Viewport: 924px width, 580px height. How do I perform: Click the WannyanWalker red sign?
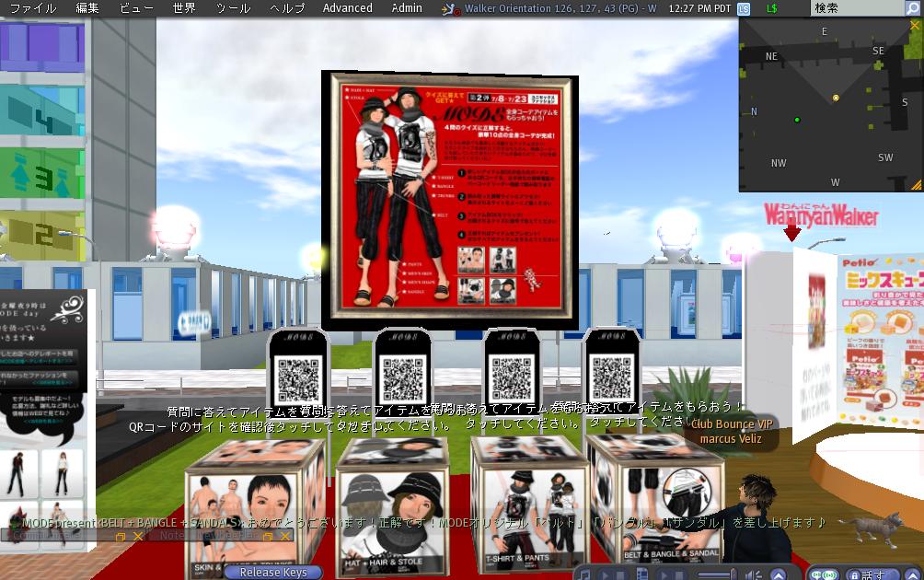tap(821, 216)
